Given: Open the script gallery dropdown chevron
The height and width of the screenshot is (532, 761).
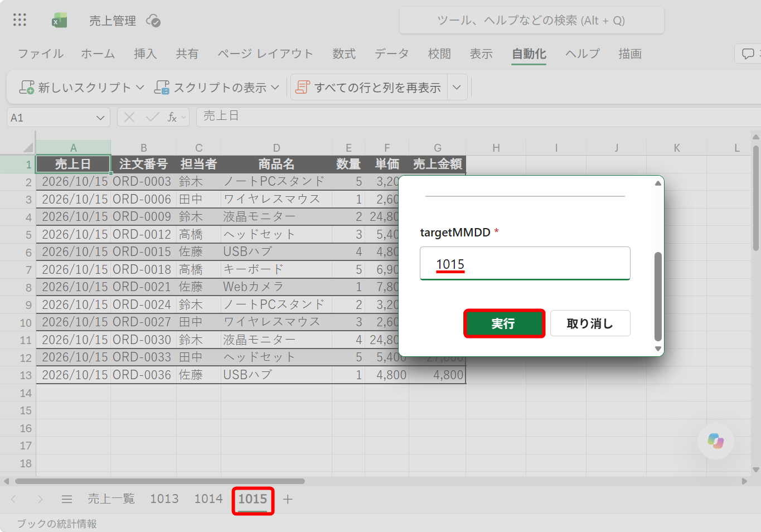Looking at the screenshot, I should point(457,88).
